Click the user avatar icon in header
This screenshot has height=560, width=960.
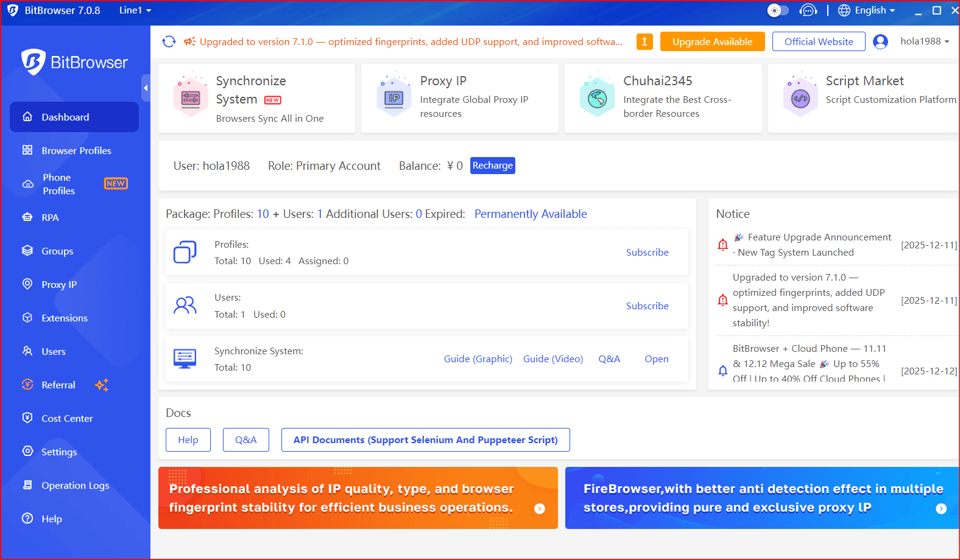[x=880, y=41]
